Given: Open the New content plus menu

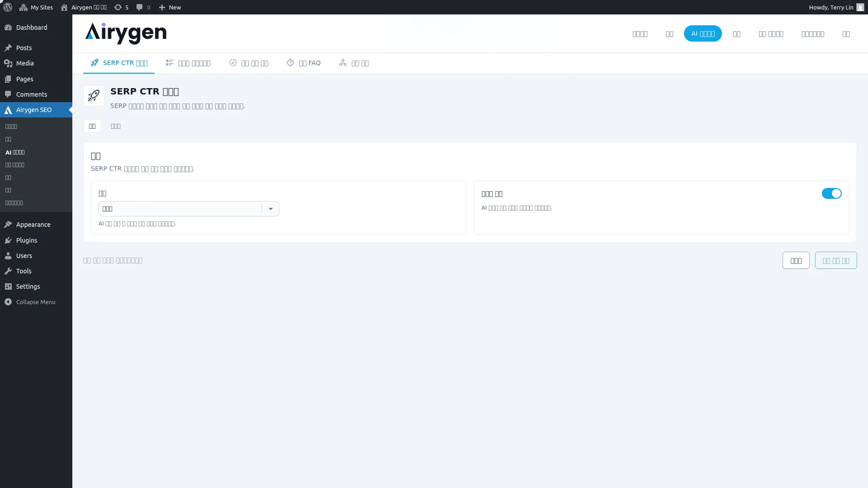Looking at the screenshot, I should click(x=170, y=7).
